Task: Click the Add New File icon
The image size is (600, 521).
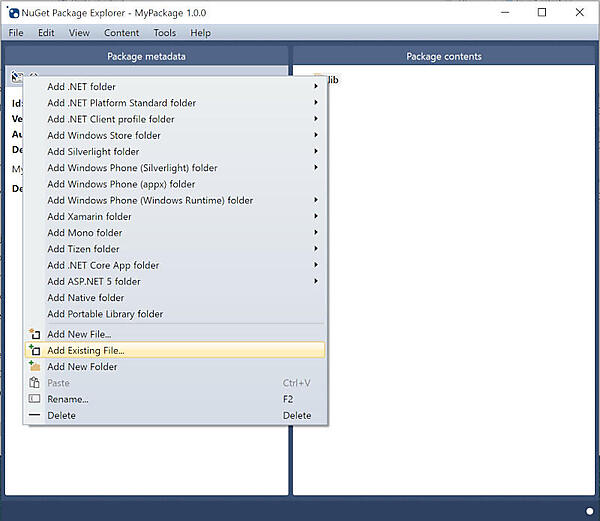Action: [x=35, y=334]
